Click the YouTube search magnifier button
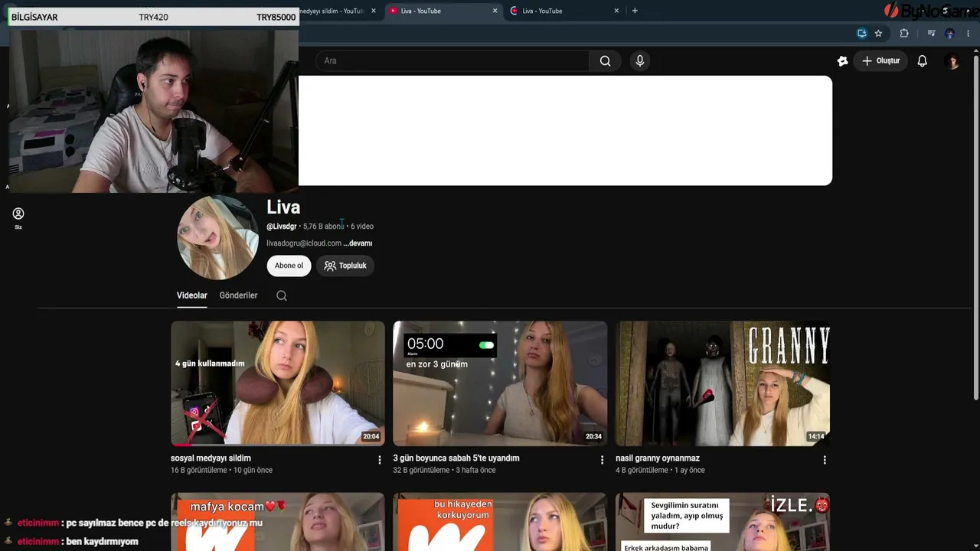 click(605, 61)
